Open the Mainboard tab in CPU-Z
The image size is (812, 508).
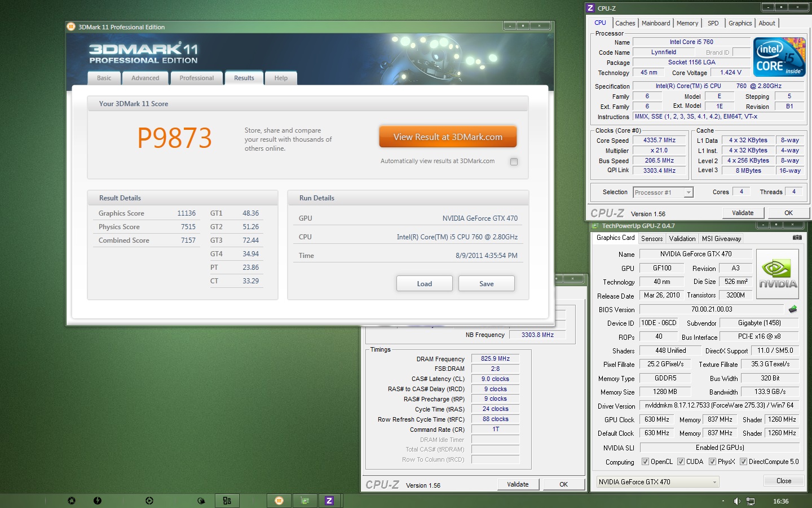656,23
